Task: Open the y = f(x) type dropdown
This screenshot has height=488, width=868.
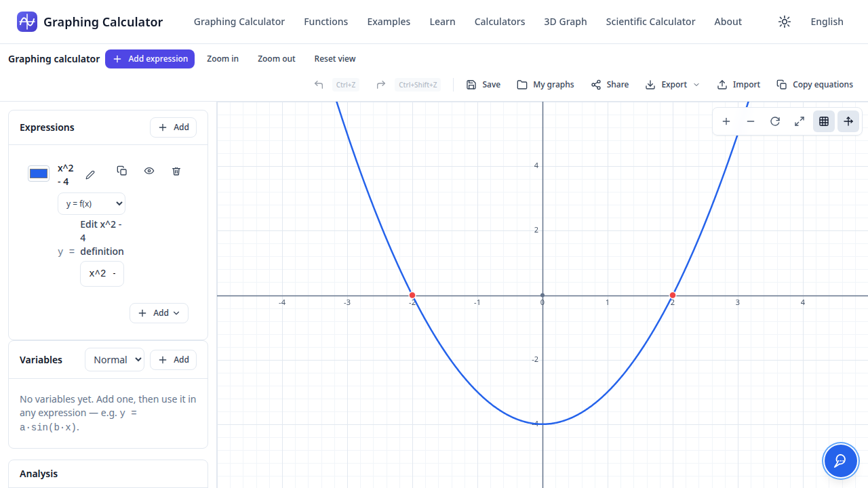Action: pos(92,203)
